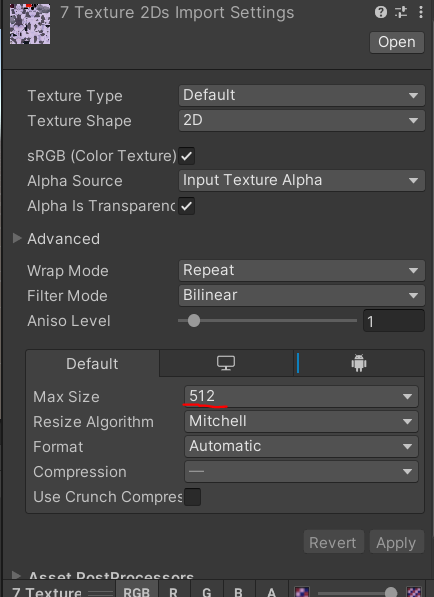
Task: Click the Aniso Level value field
Action: pos(394,321)
